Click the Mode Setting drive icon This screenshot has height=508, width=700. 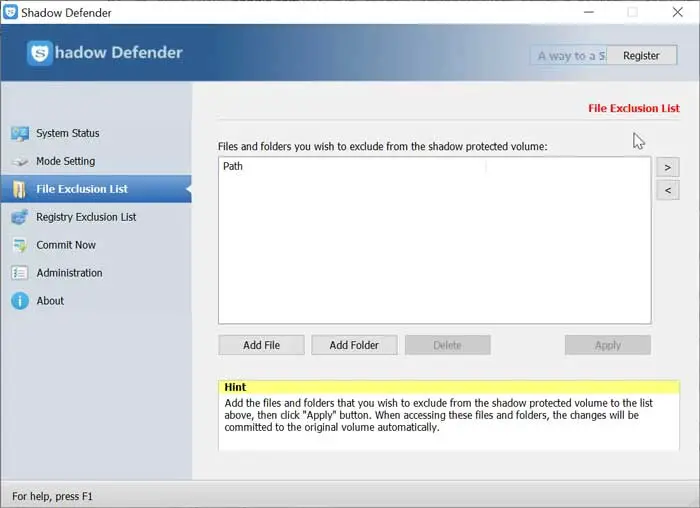click(x=20, y=161)
